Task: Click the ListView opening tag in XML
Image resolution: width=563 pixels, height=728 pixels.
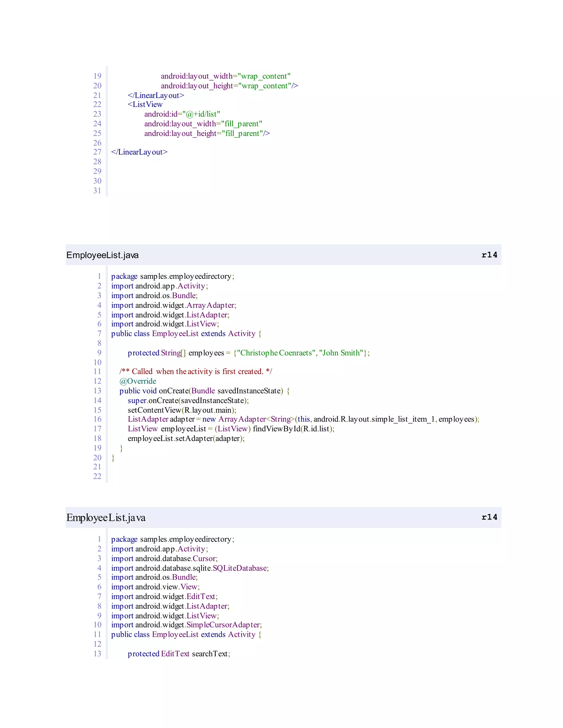Action: pos(145,104)
